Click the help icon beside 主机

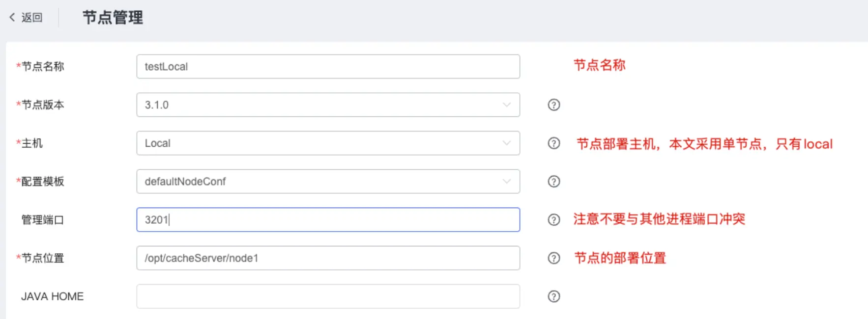554,143
